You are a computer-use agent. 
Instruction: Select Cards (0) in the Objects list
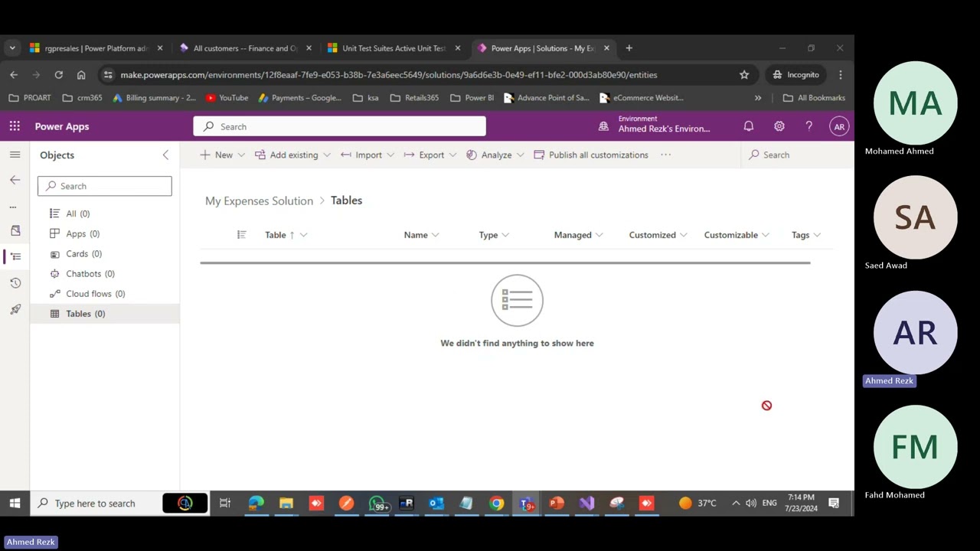click(105, 253)
